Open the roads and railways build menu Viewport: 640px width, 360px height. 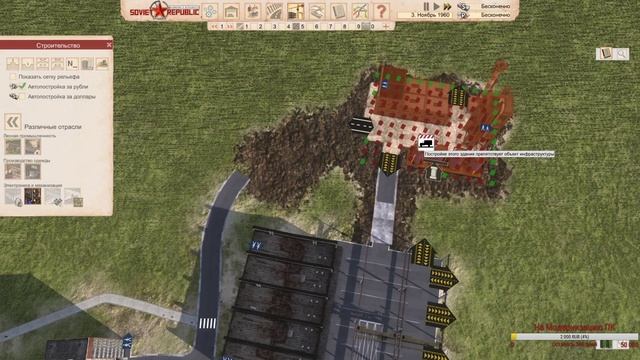pyautogui.click(x=274, y=11)
